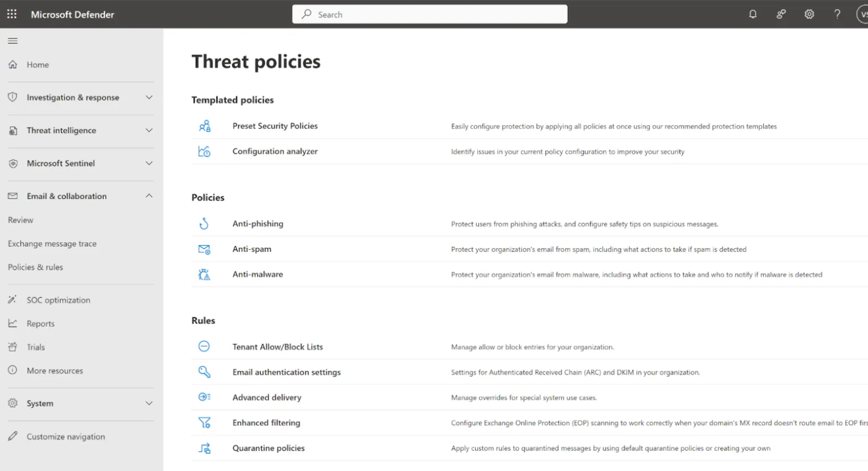This screenshot has width=868, height=471.
Task: Open Reports in the sidebar
Action: (40, 324)
